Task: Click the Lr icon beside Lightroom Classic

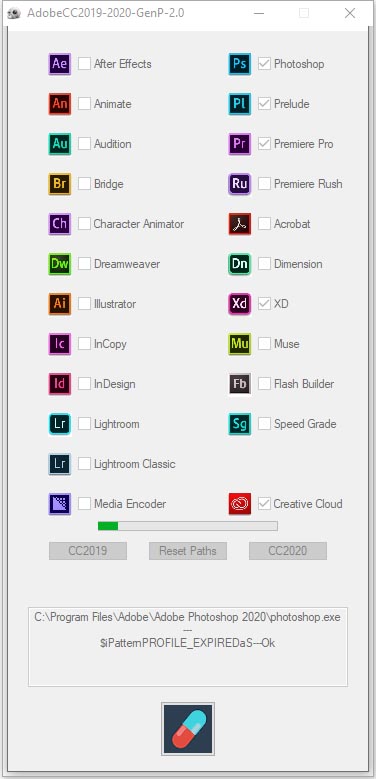Action: [60, 464]
